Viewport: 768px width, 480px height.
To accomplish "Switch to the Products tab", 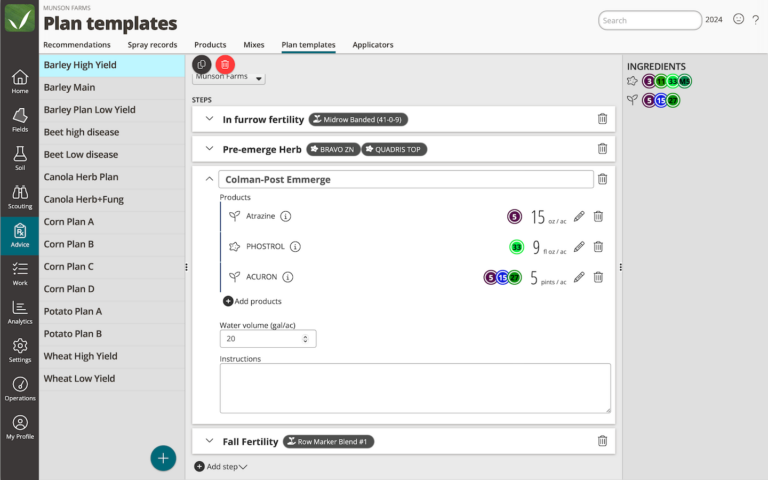I will tap(210, 45).
